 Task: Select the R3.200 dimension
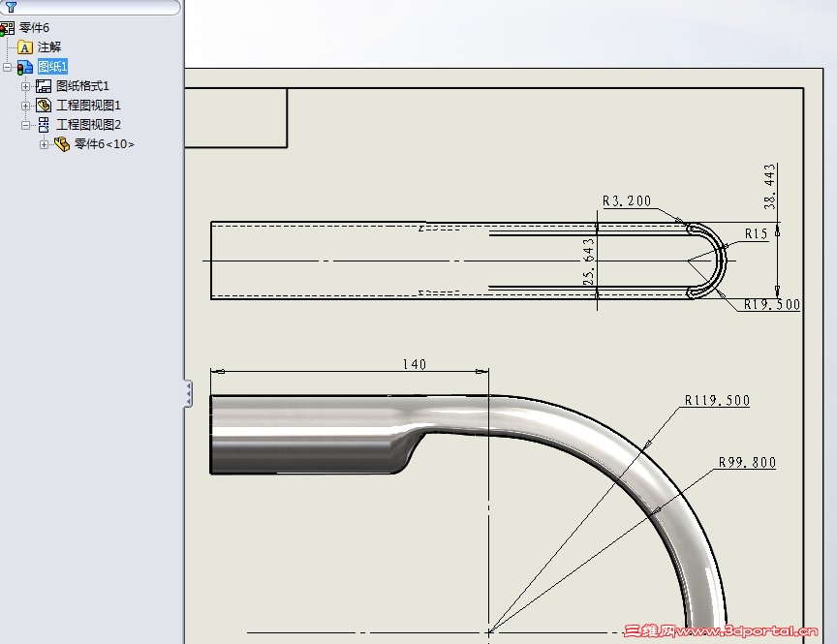[627, 201]
